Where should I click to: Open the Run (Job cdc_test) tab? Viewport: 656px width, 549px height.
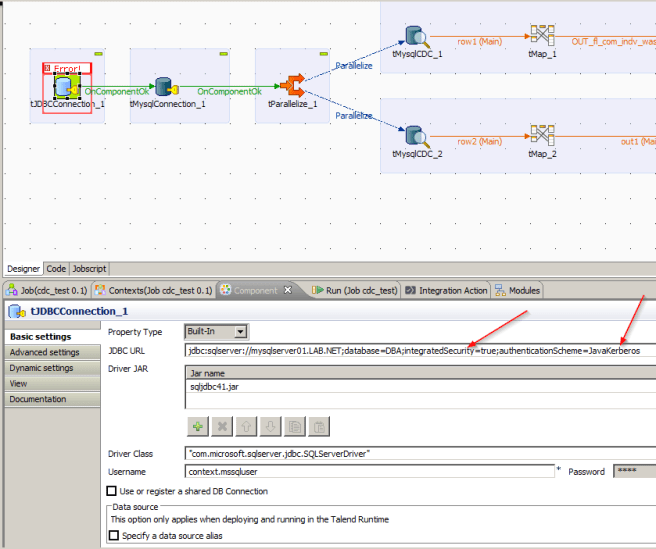[355, 290]
